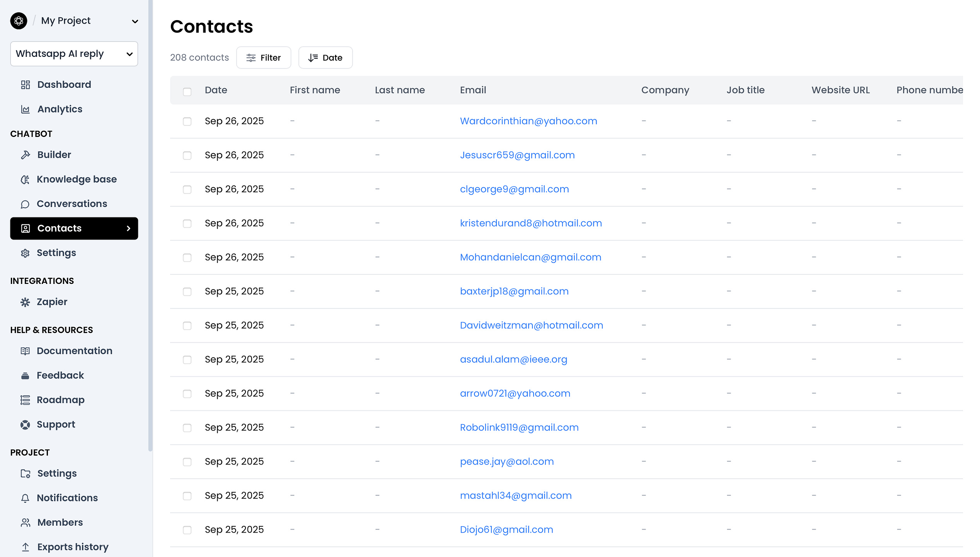Click the Company column header
This screenshot has width=980, height=557.
665,90
